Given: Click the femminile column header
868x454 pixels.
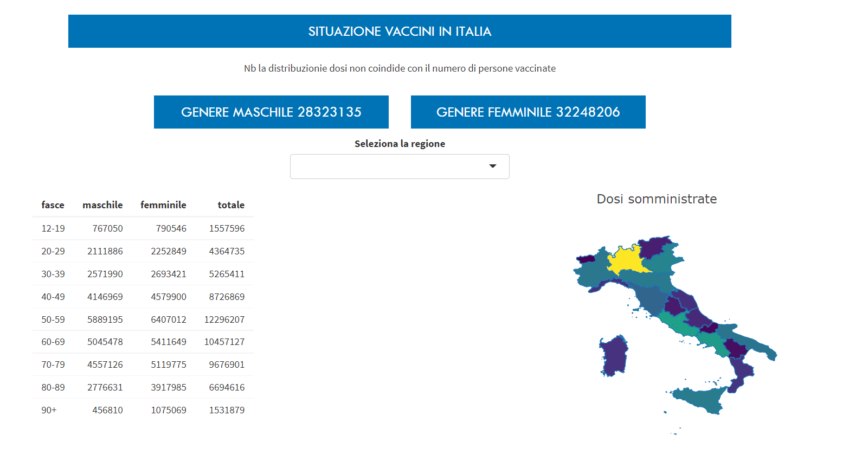Looking at the screenshot, I should (x=163, y=205).
